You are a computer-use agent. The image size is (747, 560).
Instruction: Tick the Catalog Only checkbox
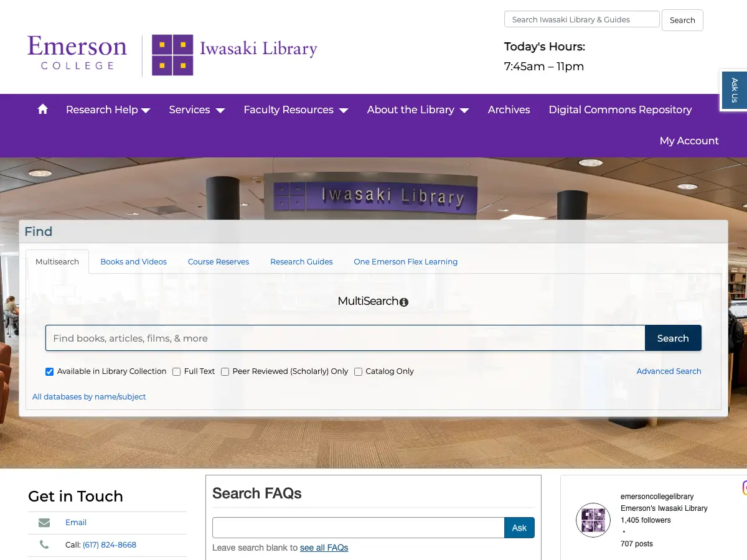coord(359,371)
